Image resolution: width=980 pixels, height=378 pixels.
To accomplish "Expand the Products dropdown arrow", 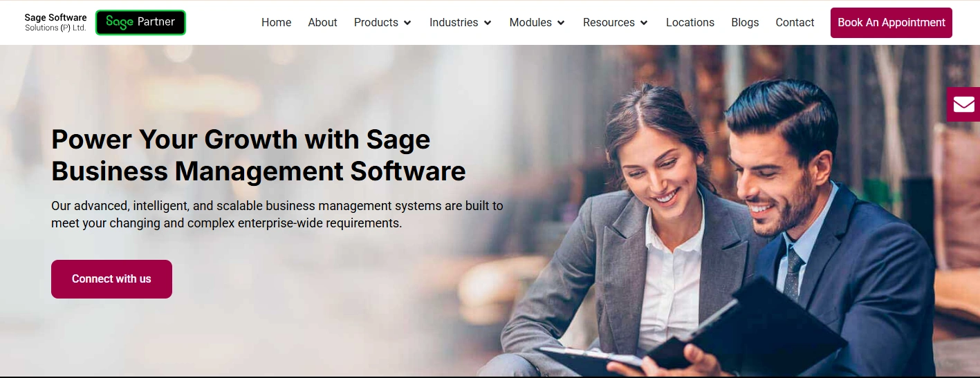I will (x=407, y=23).
